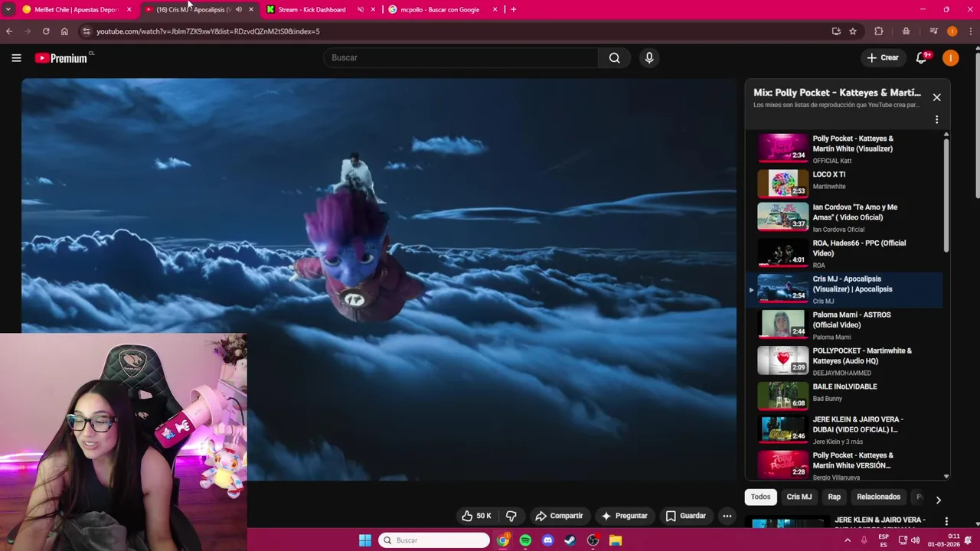Image resolution: width=980 pixels, height=551 pixels.
Task: Open Chrome media controls icon
Action: tap(933, 31)
